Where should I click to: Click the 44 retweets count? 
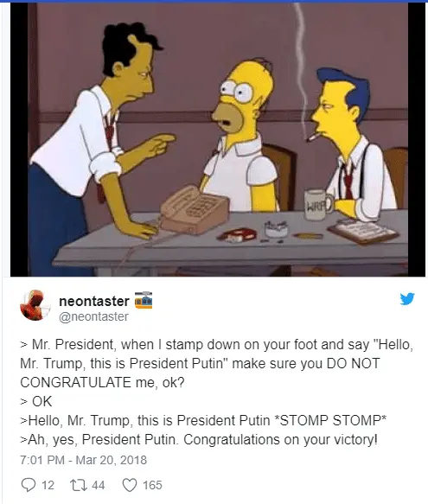pos(99,485)
